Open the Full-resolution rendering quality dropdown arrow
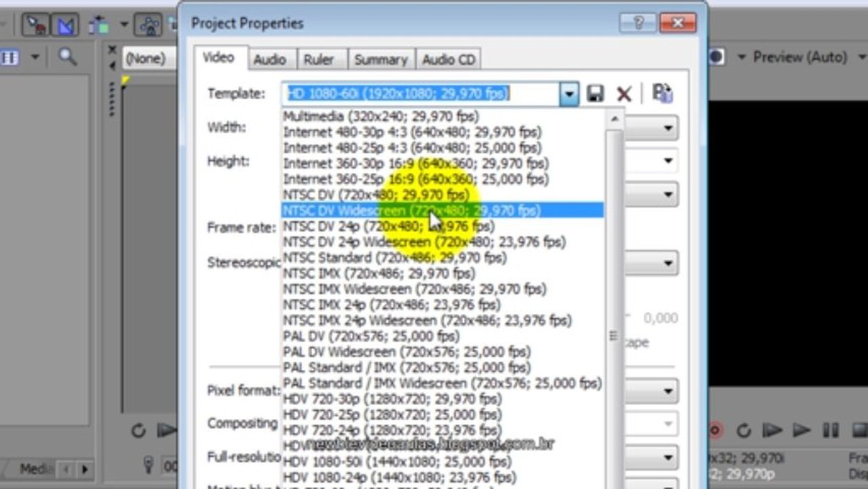The width and height of the screenshot is (868, 489). pyautogui.click(x=668, y=456)
